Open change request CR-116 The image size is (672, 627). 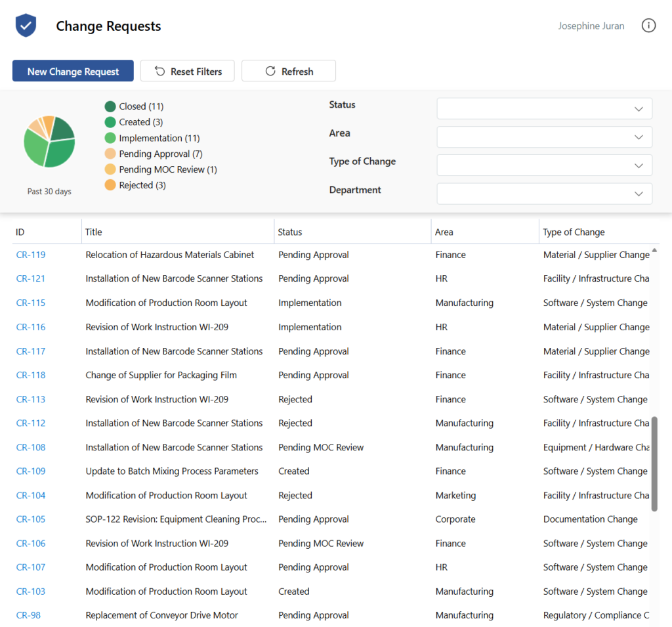tap(31, 327)
